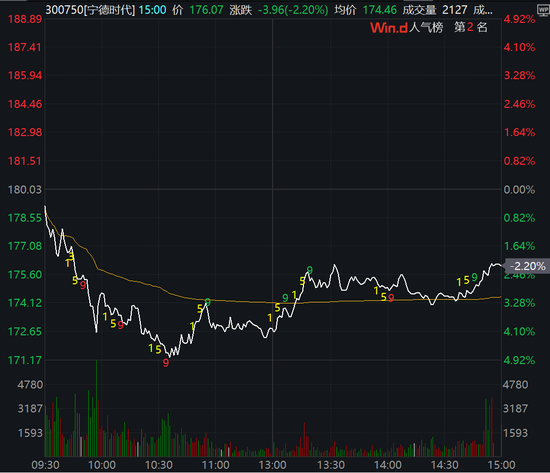Click the 10:30 time axis label

click(159, 465)
